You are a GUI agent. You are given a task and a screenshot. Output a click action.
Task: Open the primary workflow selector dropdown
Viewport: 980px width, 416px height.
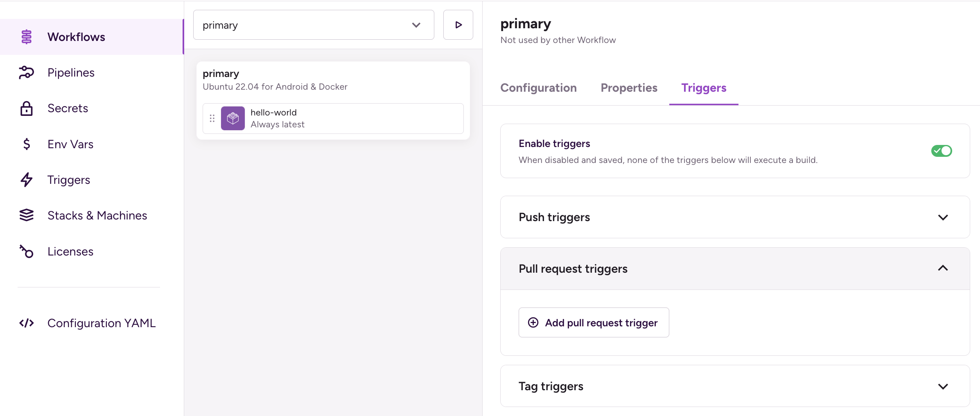314,25
